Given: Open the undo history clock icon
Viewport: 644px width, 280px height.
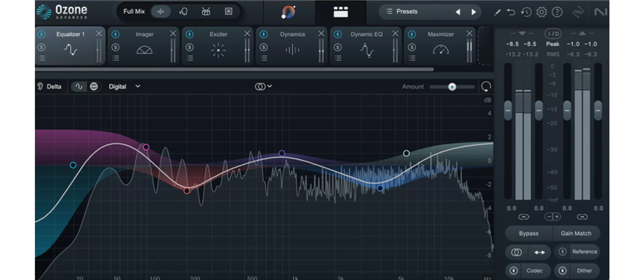Looking at the screenshot, I should 526,12.
